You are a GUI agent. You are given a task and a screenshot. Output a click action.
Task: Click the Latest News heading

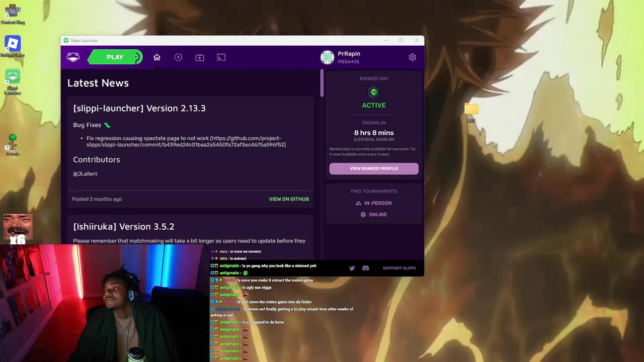tap(98, 83)
